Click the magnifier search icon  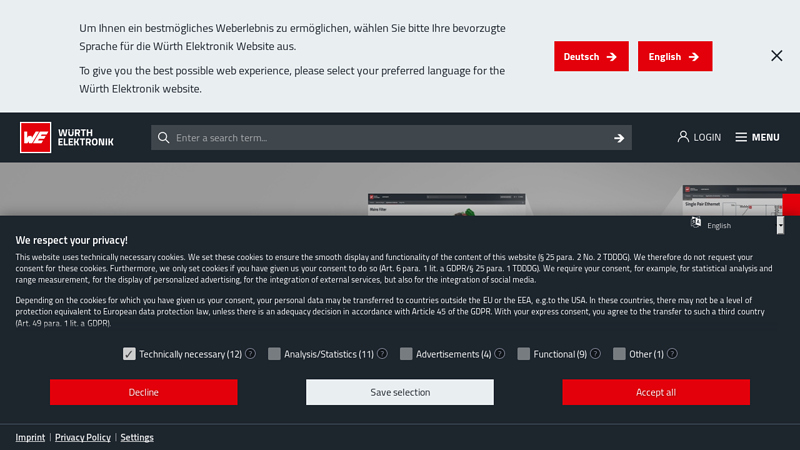point(163,138)
